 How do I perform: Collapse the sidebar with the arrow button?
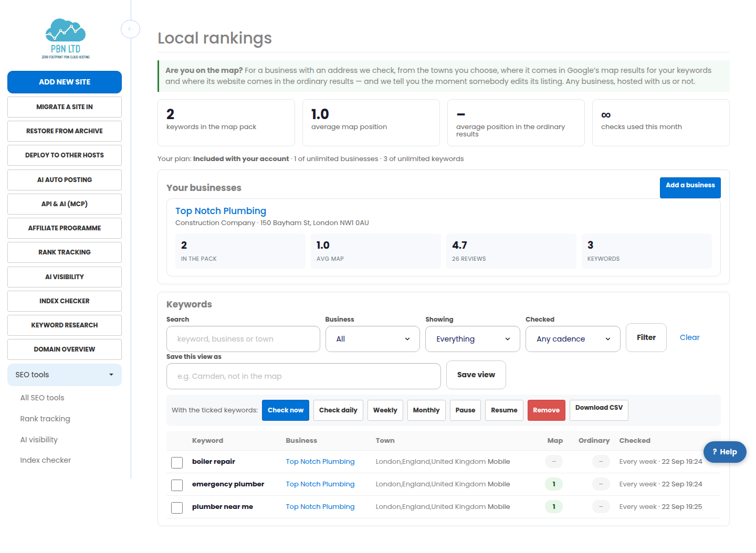coord(130,29)
